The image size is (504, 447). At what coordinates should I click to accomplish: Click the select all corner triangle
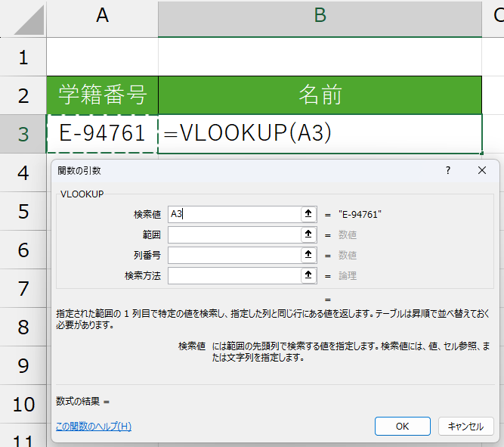30,20
